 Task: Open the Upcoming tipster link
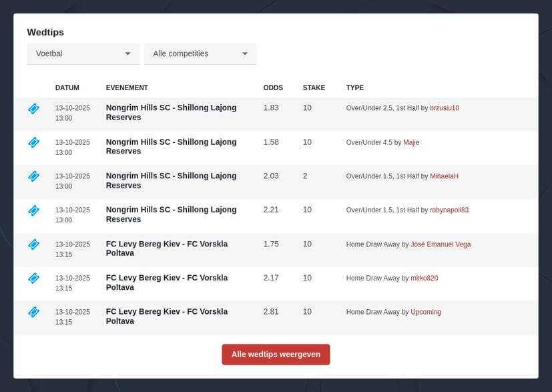pyautogui.click(x=425, y=312)
